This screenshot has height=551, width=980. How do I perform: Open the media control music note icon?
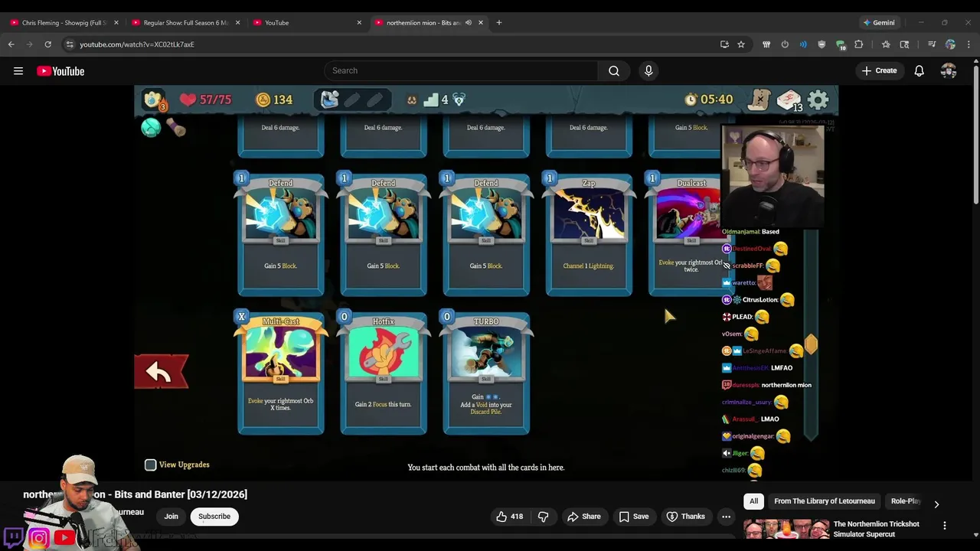[x=932, y=44]
